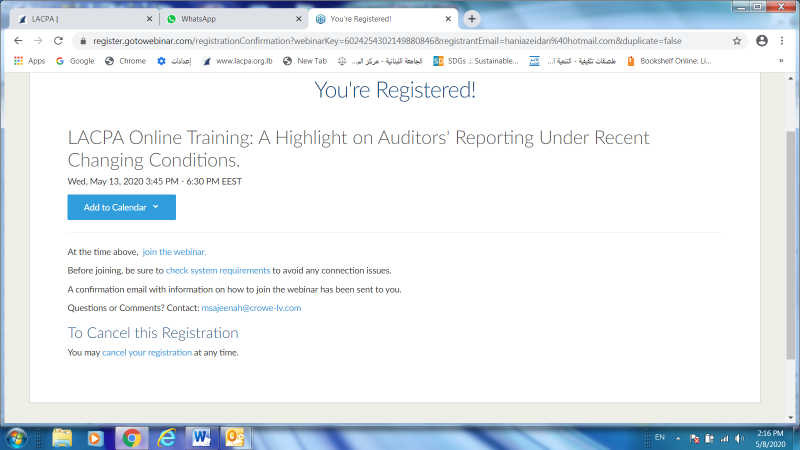Email msajeenah@crowe-lv.com contact link

[x=251, y=308]
